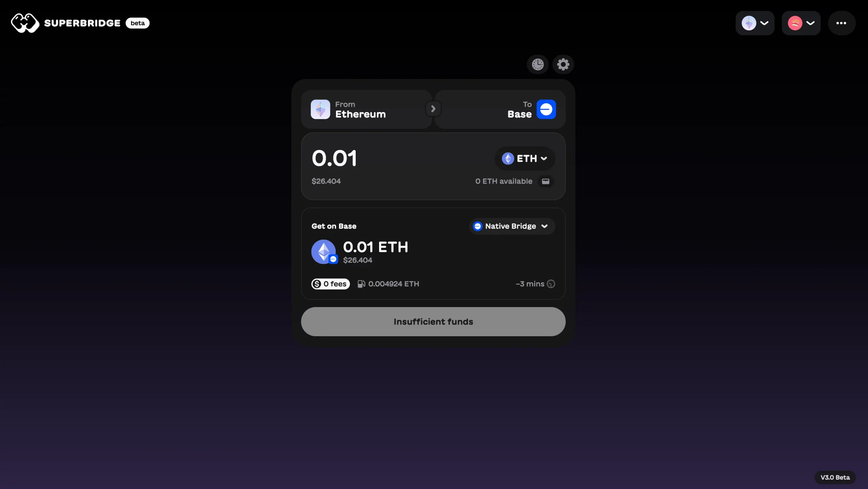This screenshot has width=868, height=489.
Task: Toggle the three-dot overflow menu
Action: (841, 23)
